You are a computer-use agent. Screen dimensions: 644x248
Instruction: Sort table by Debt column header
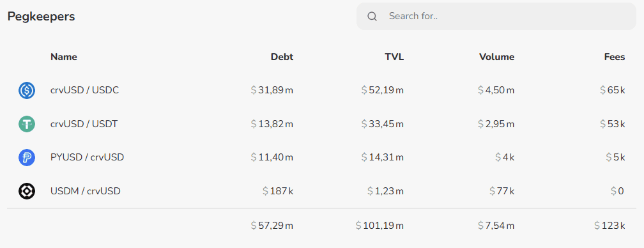[x=282, y=57]
